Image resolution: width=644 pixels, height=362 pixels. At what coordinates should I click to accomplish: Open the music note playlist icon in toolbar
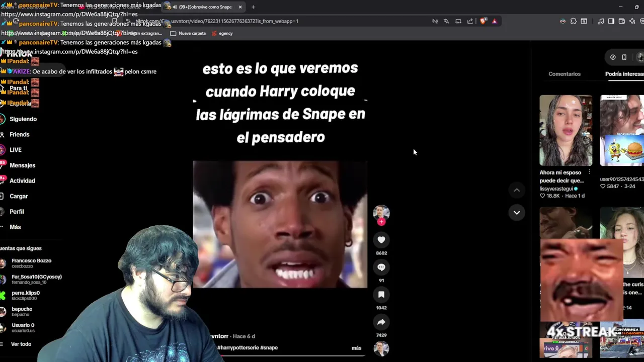coord(601,21)
